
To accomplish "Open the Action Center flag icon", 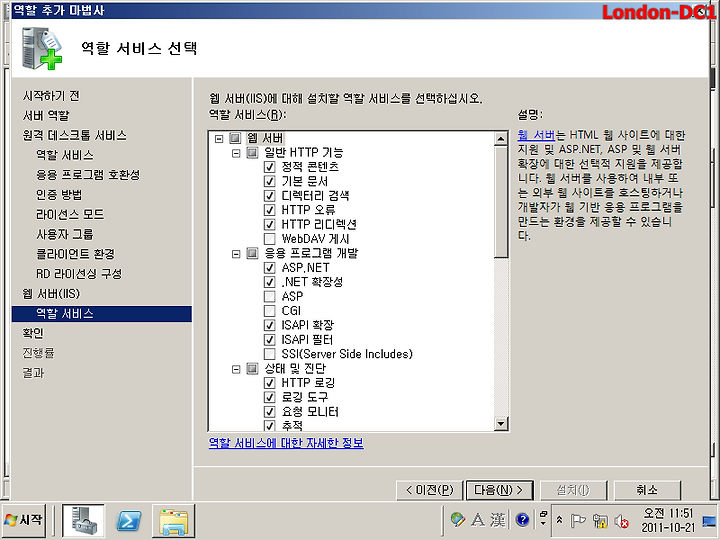I will pos(577,520).
